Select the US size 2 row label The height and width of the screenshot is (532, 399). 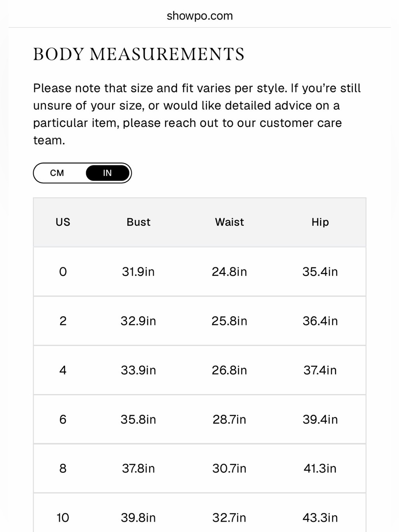click(63, 321)
